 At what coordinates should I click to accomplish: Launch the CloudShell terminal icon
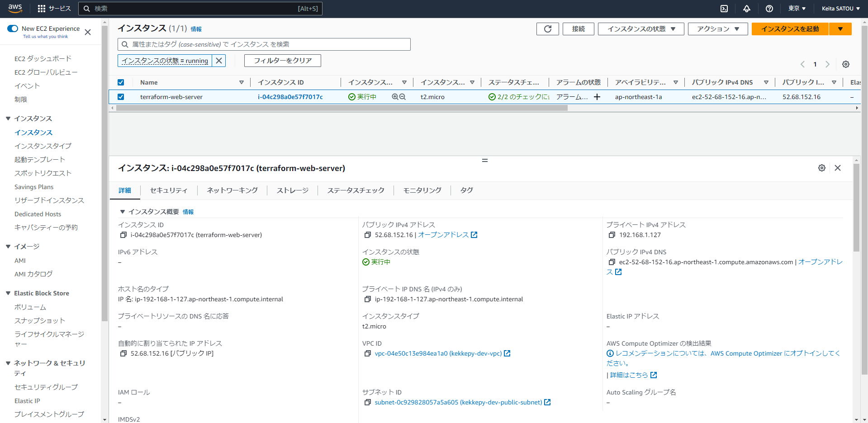[724, 9]
